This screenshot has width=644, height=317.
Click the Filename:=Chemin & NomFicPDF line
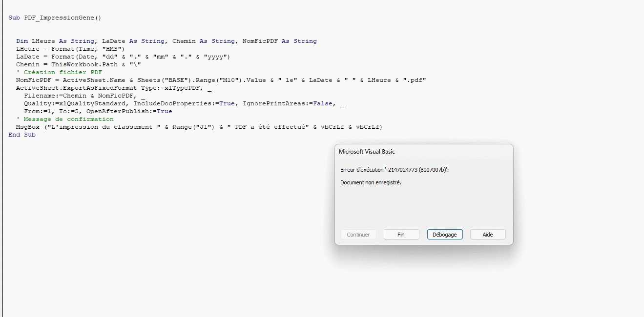coord(83,96)
